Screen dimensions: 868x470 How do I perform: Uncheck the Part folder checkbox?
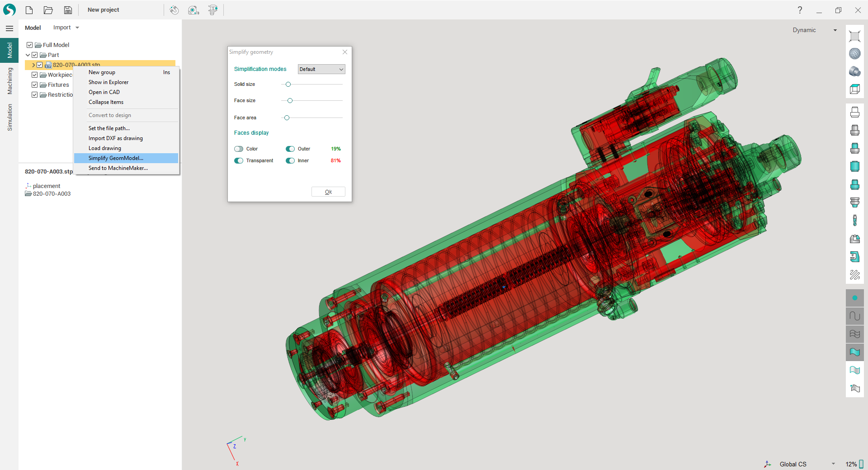pos(34,55)
